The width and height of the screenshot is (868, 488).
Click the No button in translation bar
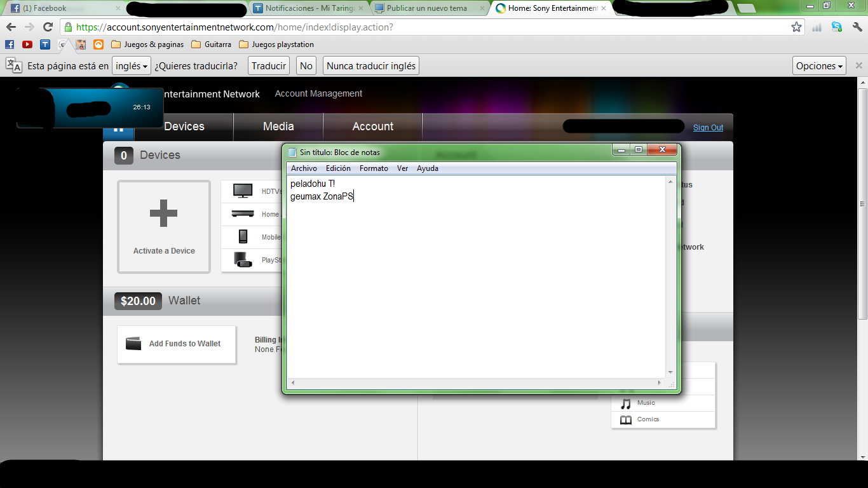[306, 65]
